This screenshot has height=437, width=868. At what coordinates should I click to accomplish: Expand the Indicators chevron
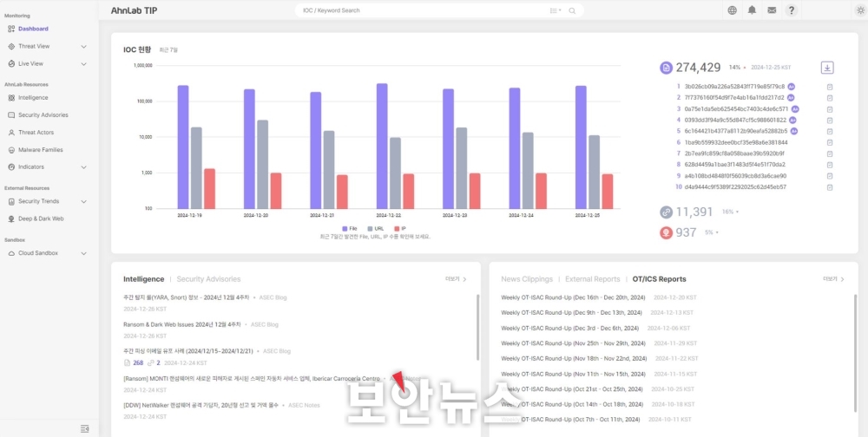coord(83,167)
